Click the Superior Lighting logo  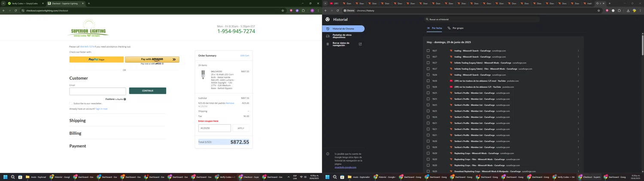pyautogui.click(x=88, y=28)
